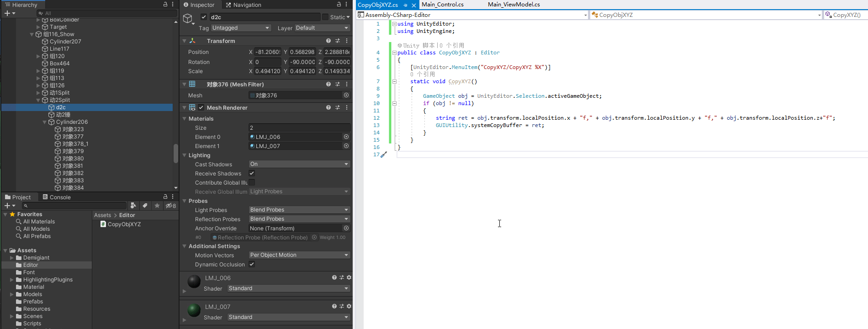The width and height of the screenshot is (868, 329).
Task: Open LMJ_006 material settings gear
Action: coord(349,277)
